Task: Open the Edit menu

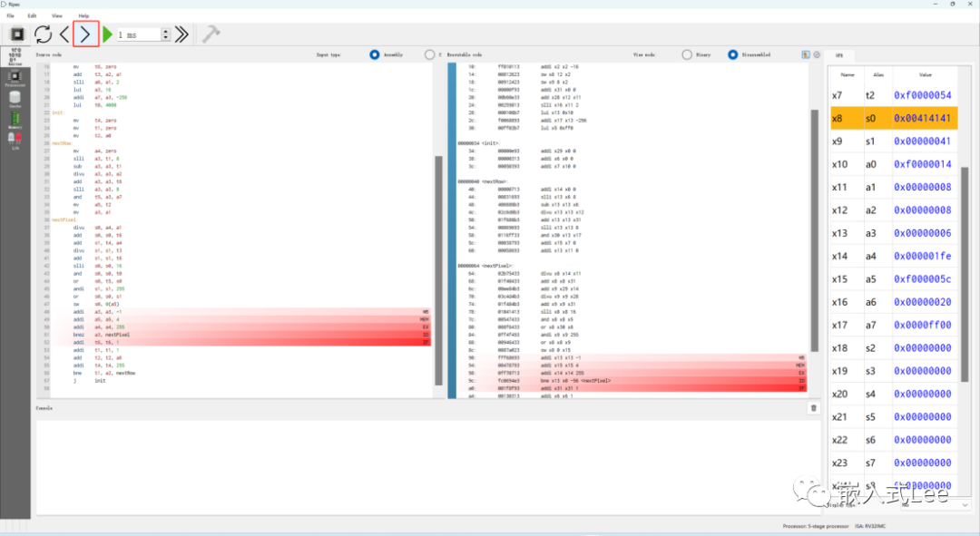Action: coord(32,15)
